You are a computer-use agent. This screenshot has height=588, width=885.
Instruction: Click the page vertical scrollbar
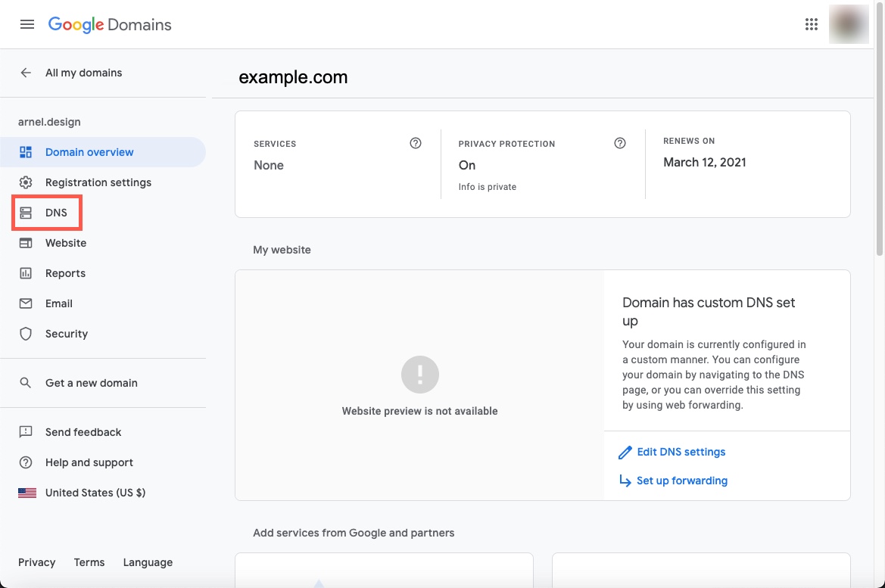[x=879, y=151]
